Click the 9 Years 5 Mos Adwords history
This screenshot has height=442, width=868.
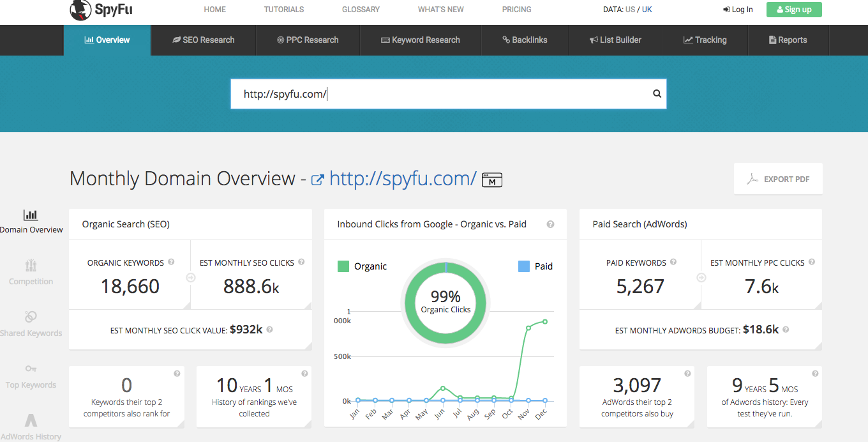click(765, 385)
